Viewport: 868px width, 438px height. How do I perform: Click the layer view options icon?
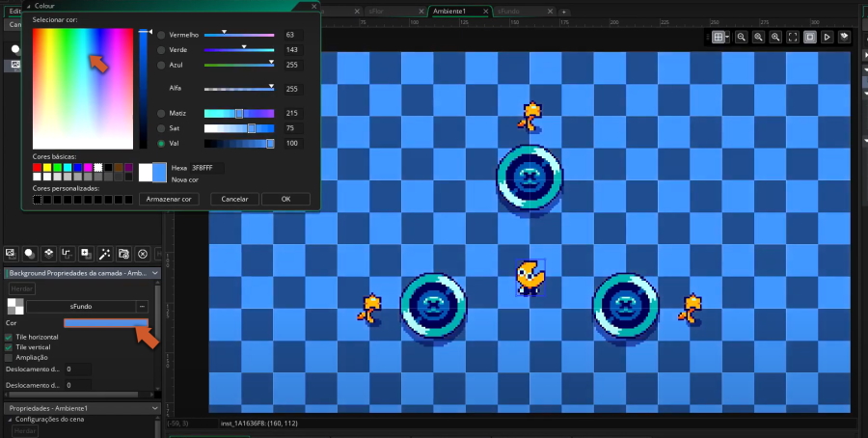(844, 37)
